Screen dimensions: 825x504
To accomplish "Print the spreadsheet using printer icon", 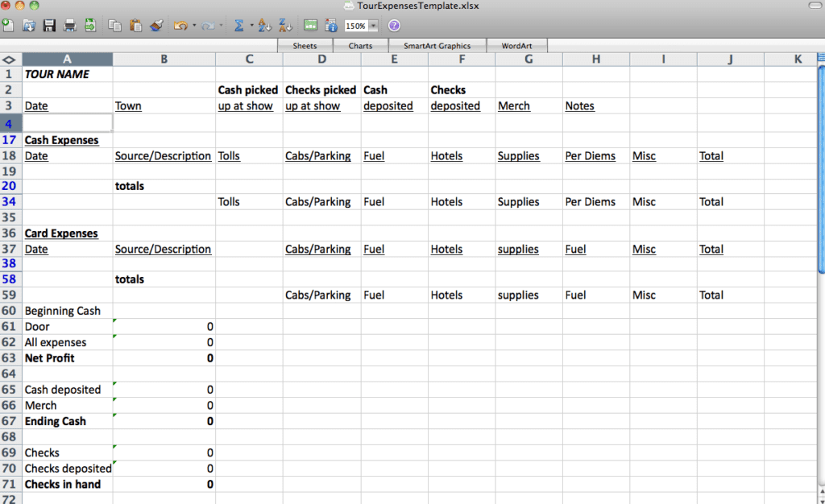I will point(70,26).
